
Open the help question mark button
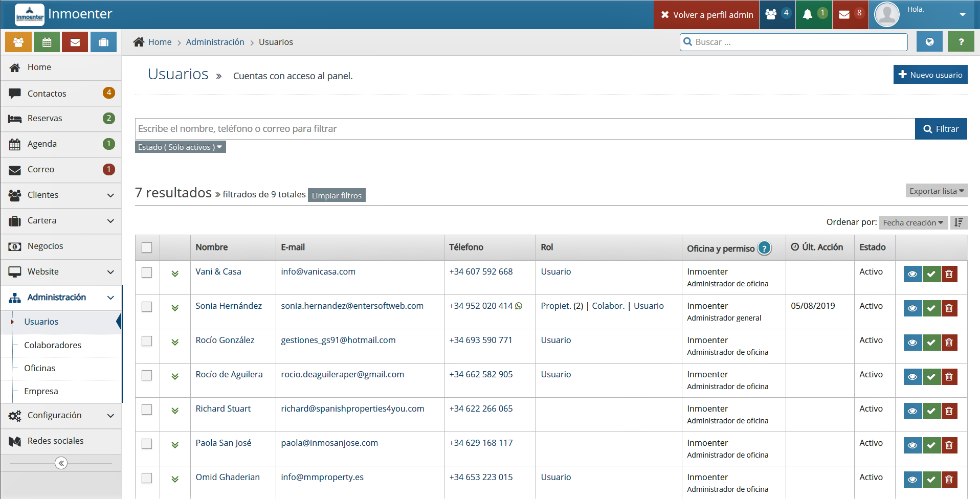tap(961, 42)
